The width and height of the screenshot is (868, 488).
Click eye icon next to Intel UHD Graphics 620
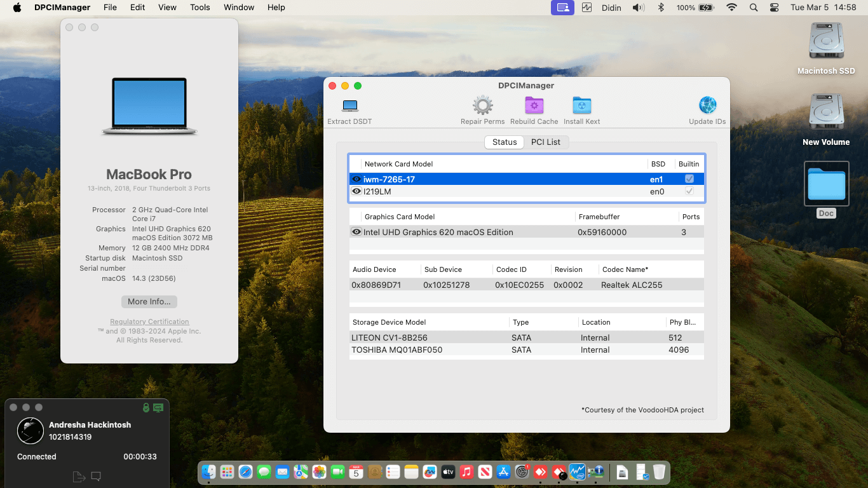[356, 232]
